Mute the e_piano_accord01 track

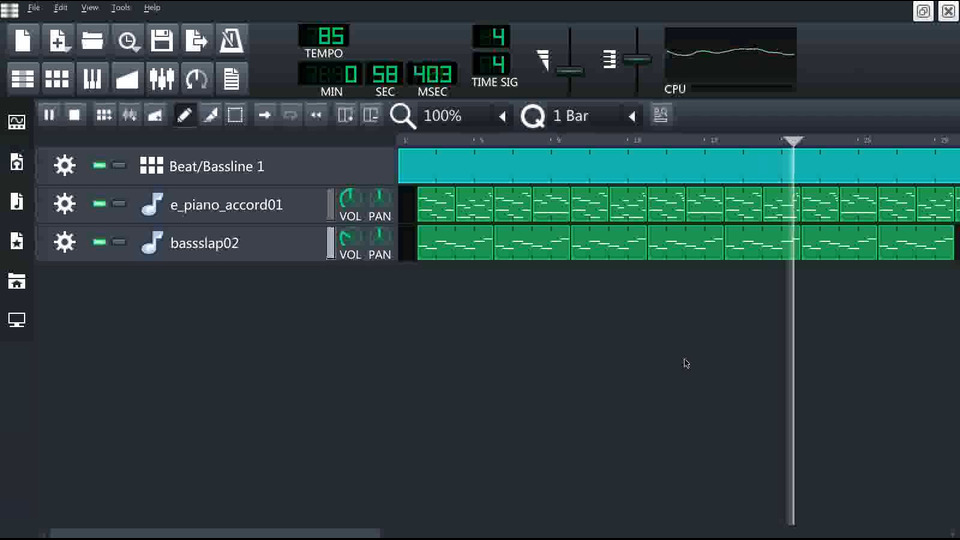tap(99, 204)
